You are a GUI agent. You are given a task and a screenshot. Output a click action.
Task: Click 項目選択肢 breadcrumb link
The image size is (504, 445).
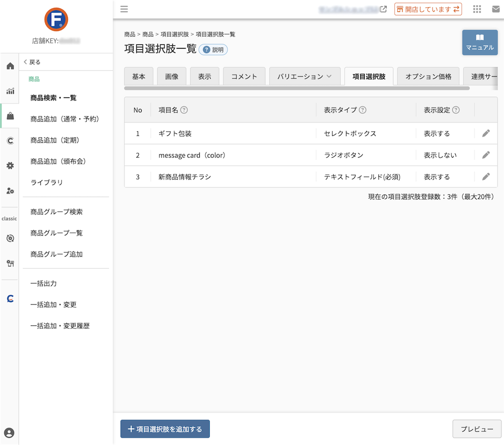pos(175,34)
